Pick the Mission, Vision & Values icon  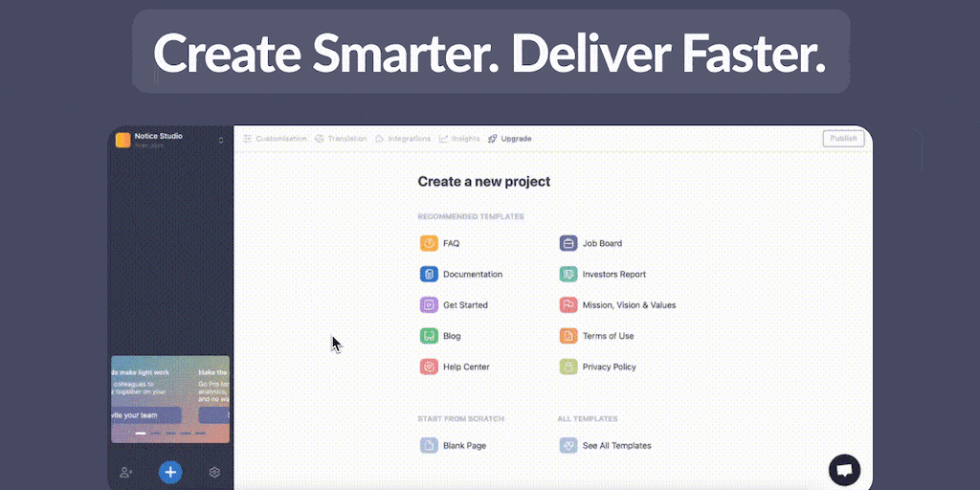coord(568,305)
